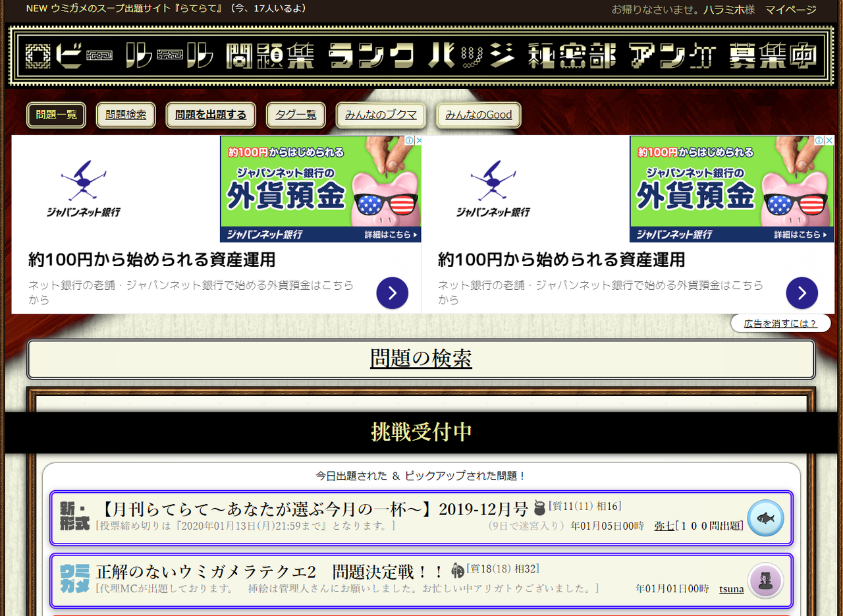Click the 広告を消すには？ link
Image resolution: width=843 pixels, height=616 pixels.
(x=780, y=323)
